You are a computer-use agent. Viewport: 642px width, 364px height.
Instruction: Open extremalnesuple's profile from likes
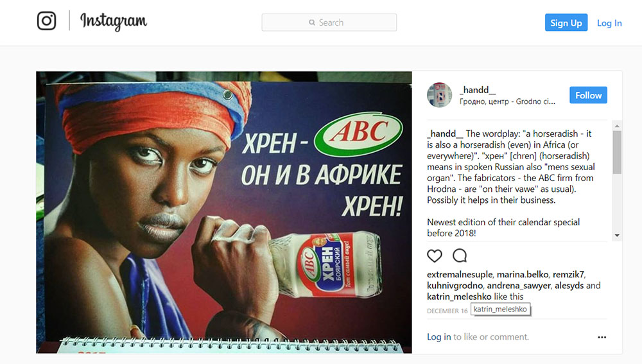(x=460, y=274)
